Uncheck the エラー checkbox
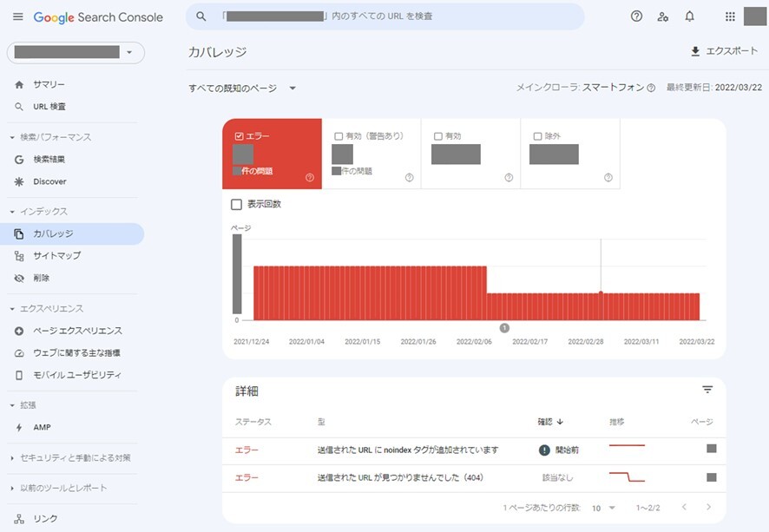This screenshot has width=769, height=532. pyautogui.click(x=239, y=136)
